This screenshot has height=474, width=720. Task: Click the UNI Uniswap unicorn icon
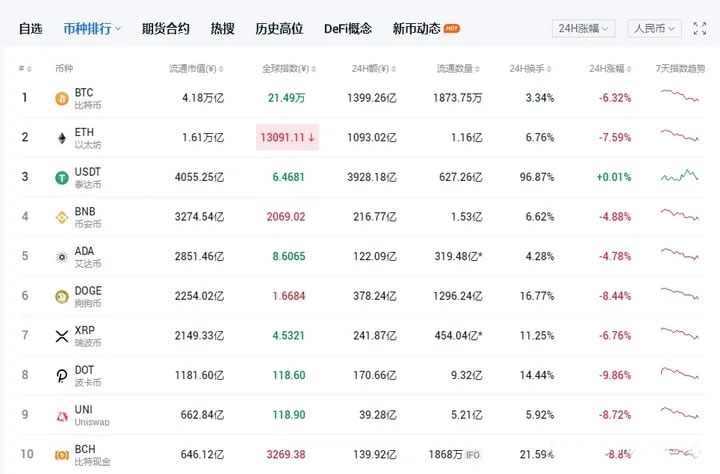(x=61, y=416)
